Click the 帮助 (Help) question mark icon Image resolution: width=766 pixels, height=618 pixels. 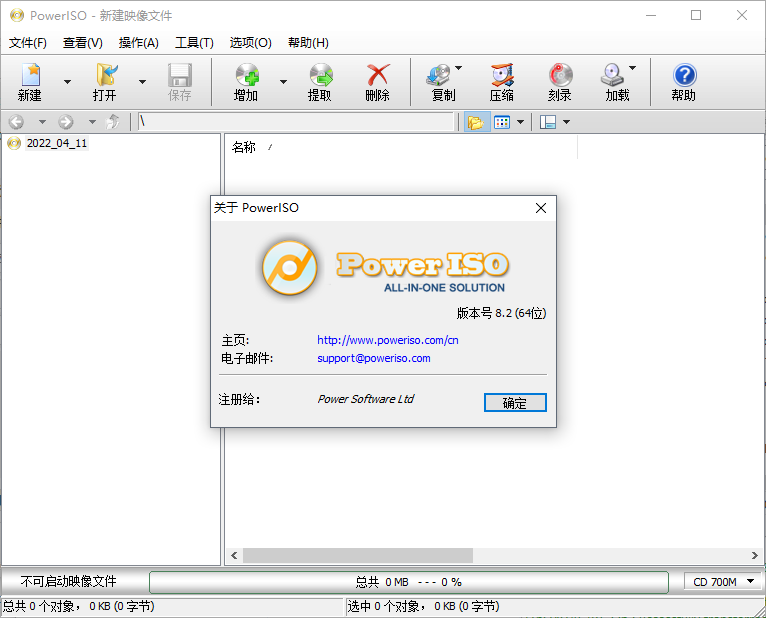coord(684,75)
